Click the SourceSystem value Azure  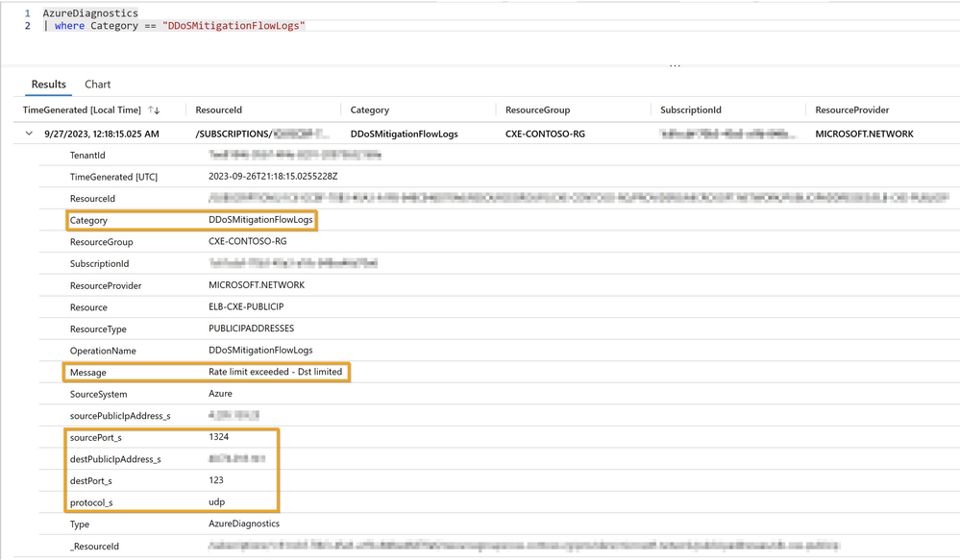click(x=220, y=394)
